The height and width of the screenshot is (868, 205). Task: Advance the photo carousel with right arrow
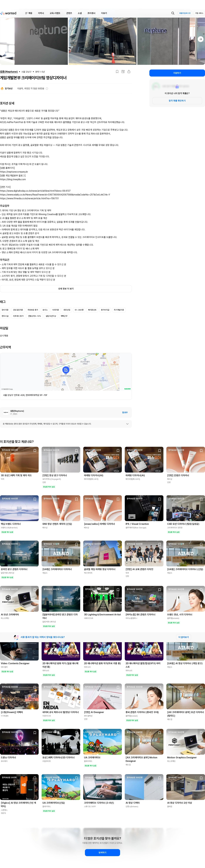point(201,39)
